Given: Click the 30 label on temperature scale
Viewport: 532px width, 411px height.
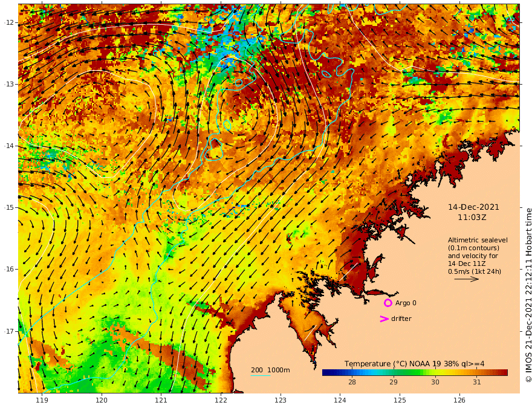Looking at the screenshot, I should pos(435,382).
